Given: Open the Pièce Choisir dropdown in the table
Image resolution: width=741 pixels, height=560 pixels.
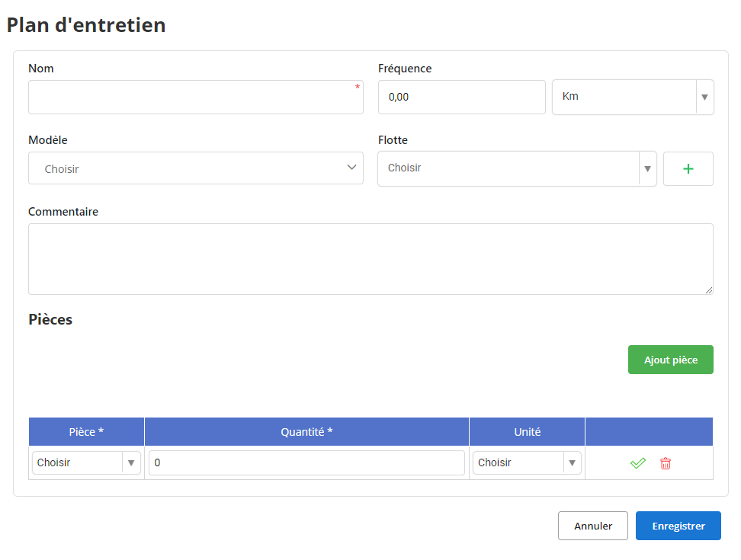Looking at the screenshot, I should coord(86,462).
